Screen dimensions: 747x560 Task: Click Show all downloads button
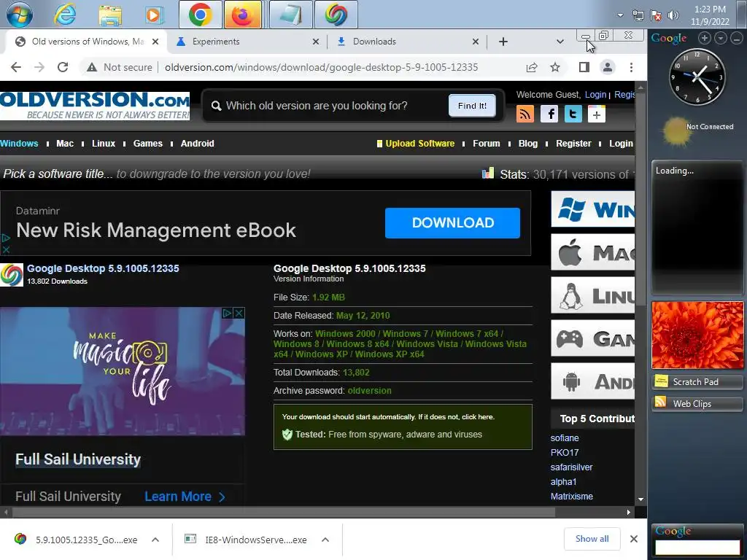coord(592,539)
